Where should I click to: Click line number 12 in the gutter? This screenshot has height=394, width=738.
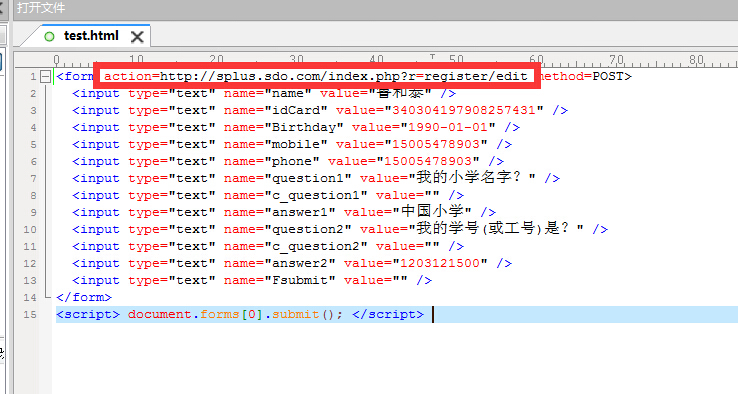[30, 263]
